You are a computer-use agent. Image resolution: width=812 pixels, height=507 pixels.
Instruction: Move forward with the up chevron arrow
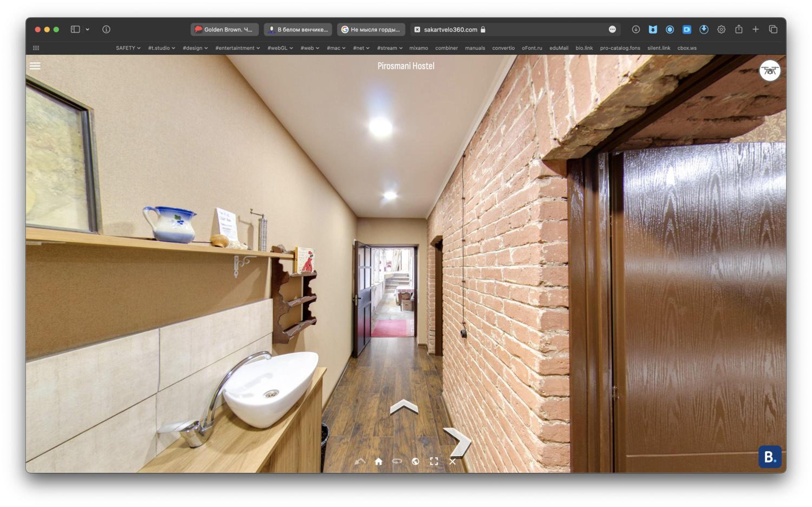coord(404,407)
